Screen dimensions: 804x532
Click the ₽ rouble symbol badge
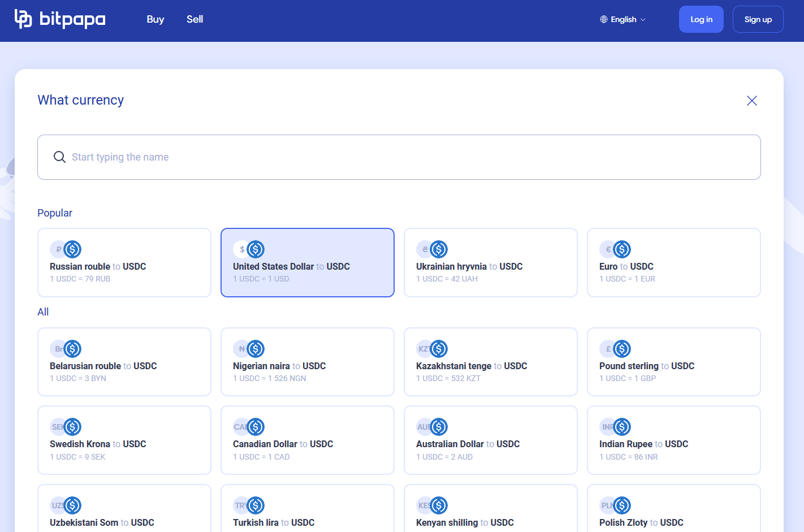pyautogui.click(x=57, y=249)
